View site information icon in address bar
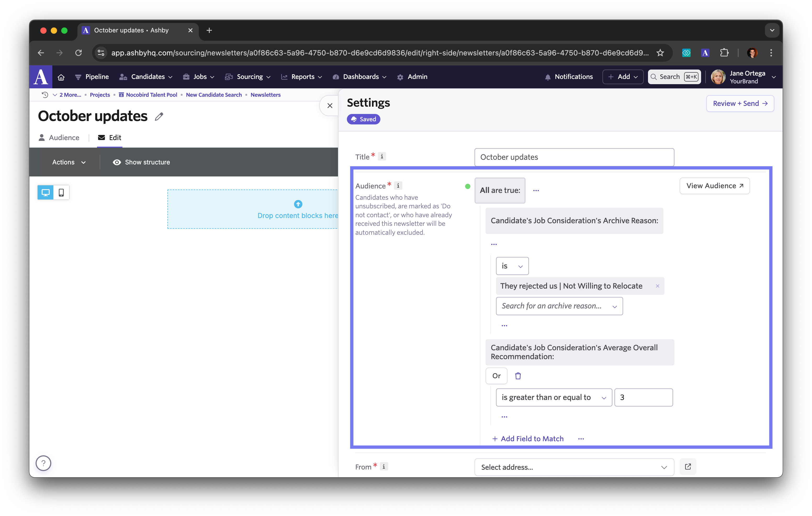812x516 pixels. [x=101, y=53]
